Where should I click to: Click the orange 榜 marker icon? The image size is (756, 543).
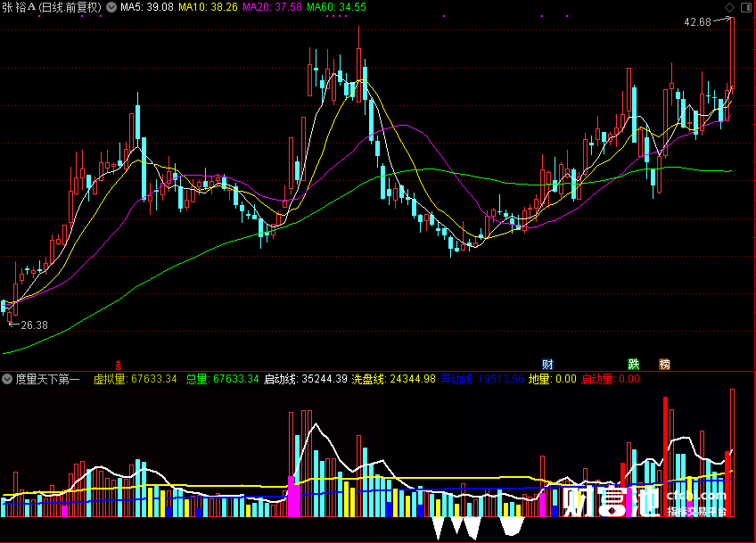pos(664,364)
